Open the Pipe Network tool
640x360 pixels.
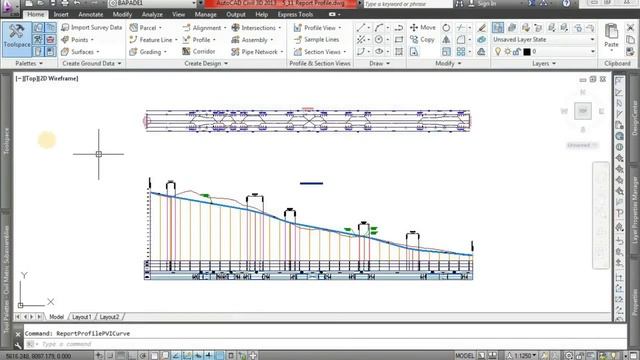pos(257,52)
